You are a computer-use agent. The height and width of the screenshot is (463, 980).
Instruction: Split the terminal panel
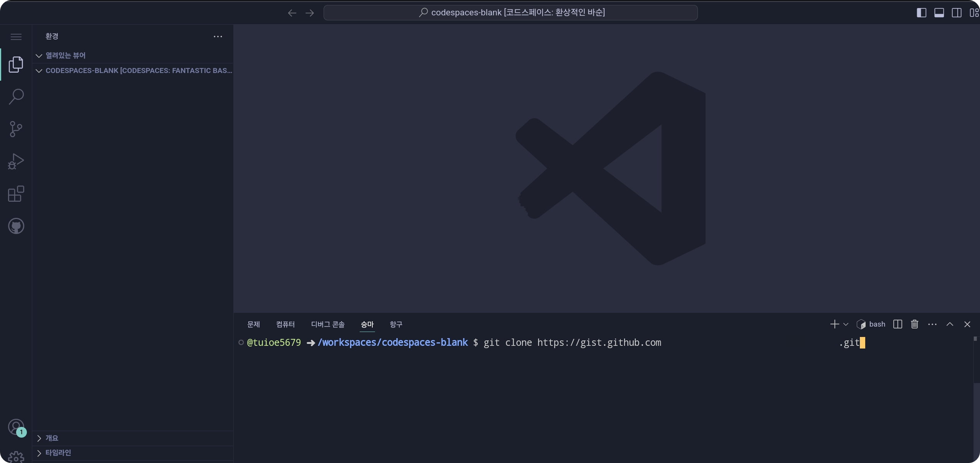(x=897, y=324)
